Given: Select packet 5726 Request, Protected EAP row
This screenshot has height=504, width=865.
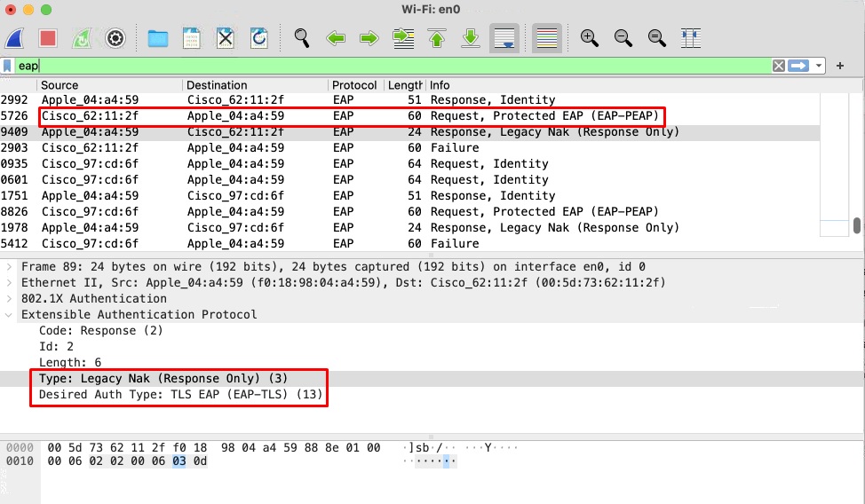Looking at the screenshot, I should point(410,116).
